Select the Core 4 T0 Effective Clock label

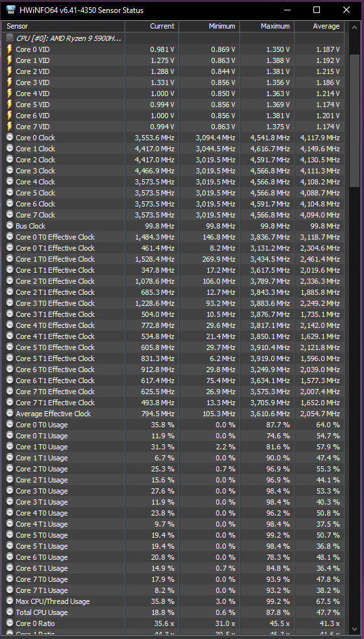[55, 325]
